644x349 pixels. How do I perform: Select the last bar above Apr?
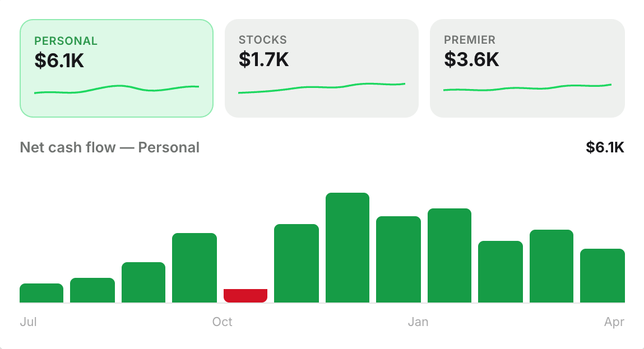coord(603,276)
